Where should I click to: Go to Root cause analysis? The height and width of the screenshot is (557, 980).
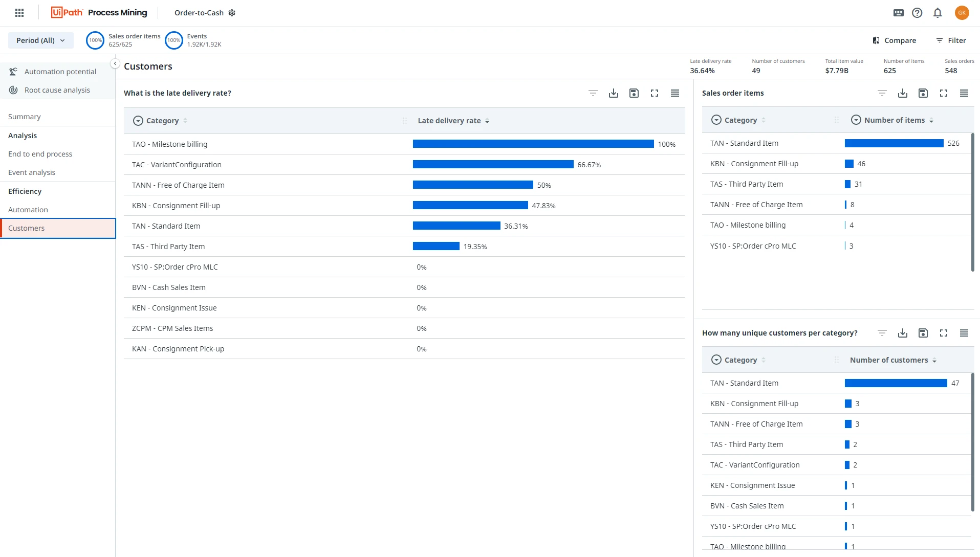pos(58,90)
